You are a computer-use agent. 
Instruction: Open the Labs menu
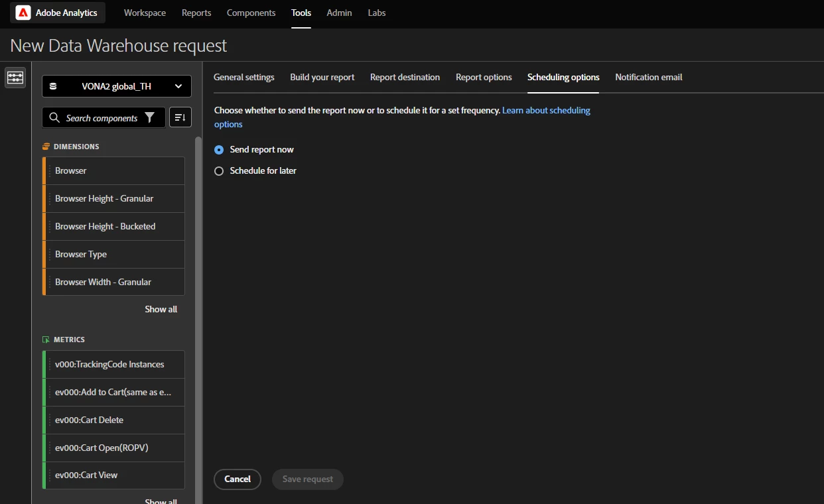377,13
